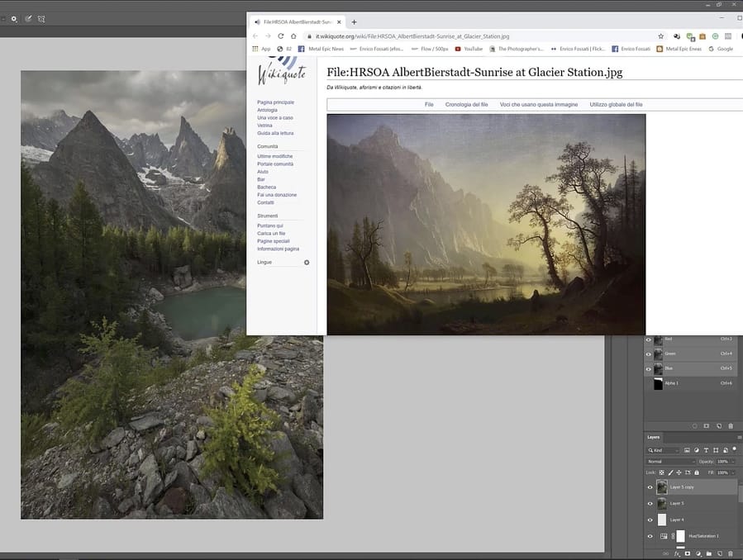743x560 pixels.
Task: Hide the Green channel
Action: click(649, 354)
